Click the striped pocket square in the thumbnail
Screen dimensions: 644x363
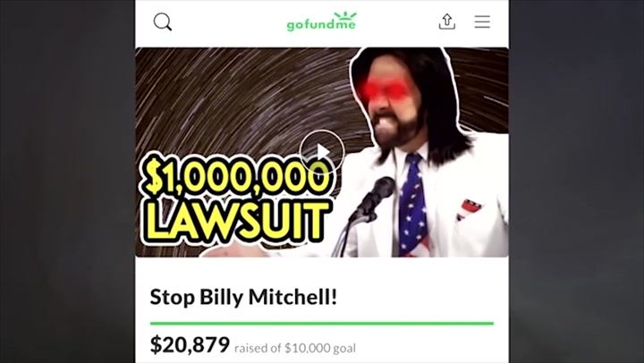click(469, 208)
